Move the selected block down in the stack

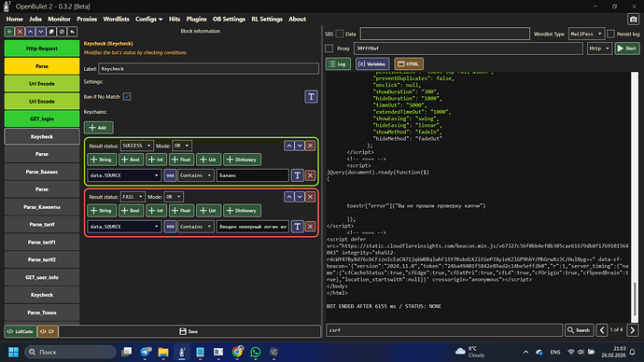41,32
